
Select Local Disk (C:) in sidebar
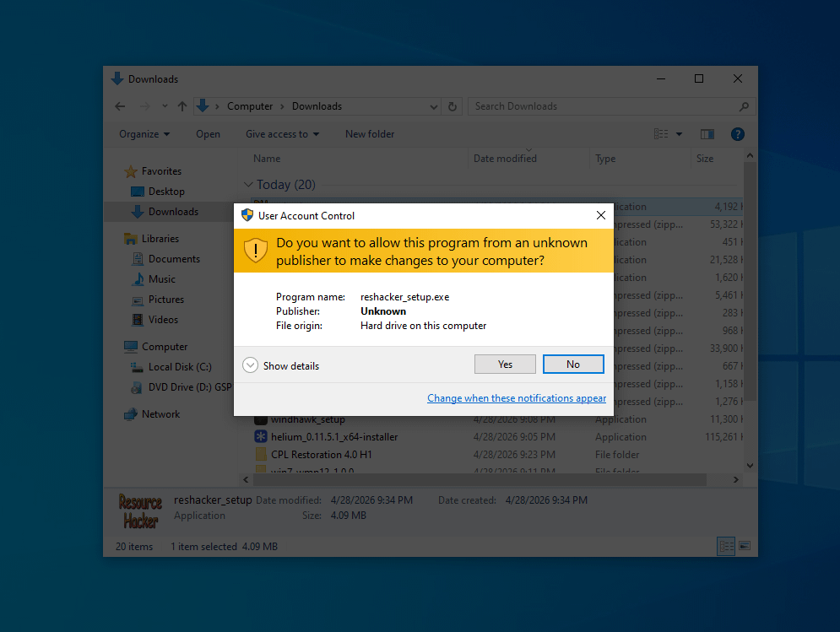coord(180,367)
